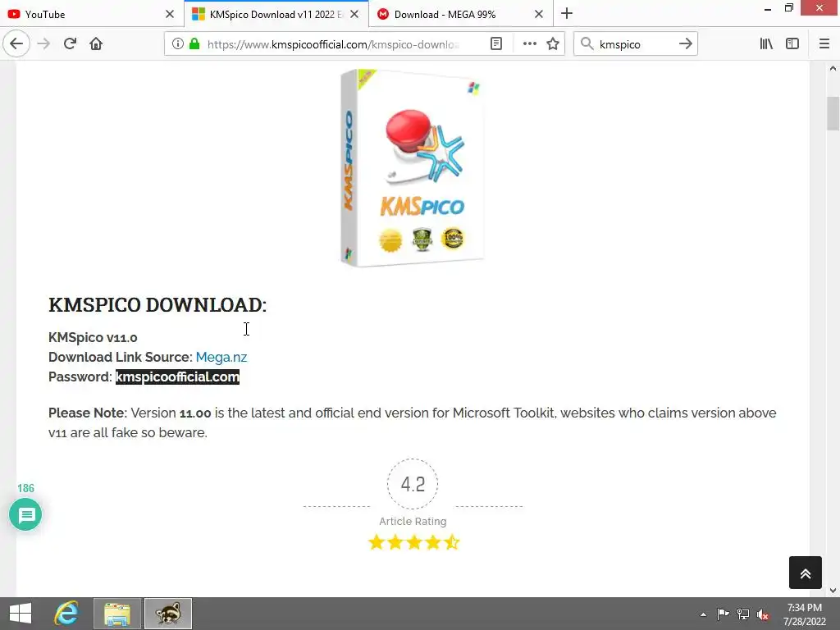
Task: Click the 186 comment count
Action: click(x=25, y=488)
